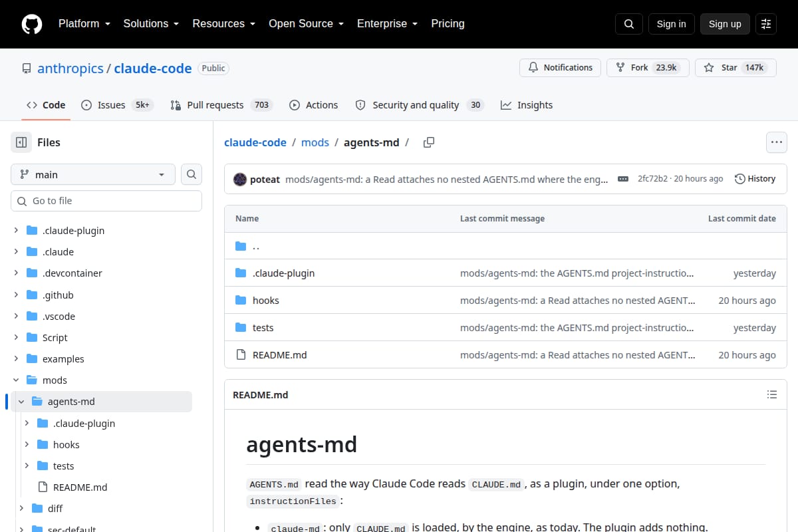Open README.md in the file table
798x532 pixels.
click(279, 355)
